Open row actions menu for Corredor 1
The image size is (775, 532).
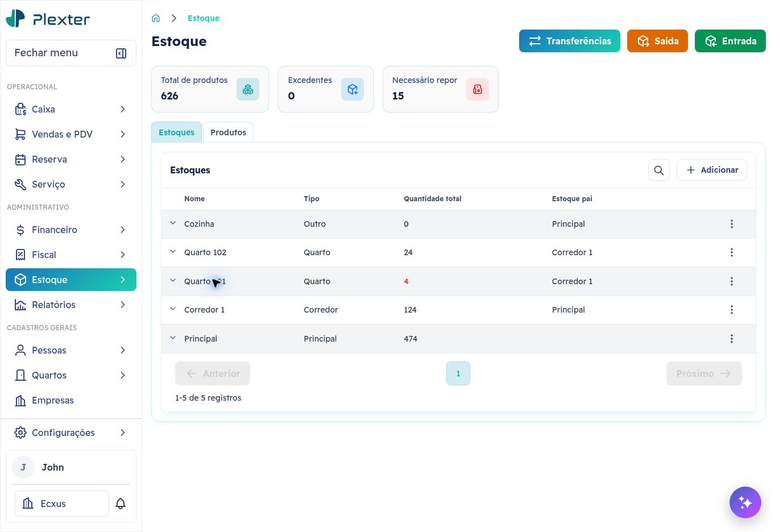(x=732, y=310)
